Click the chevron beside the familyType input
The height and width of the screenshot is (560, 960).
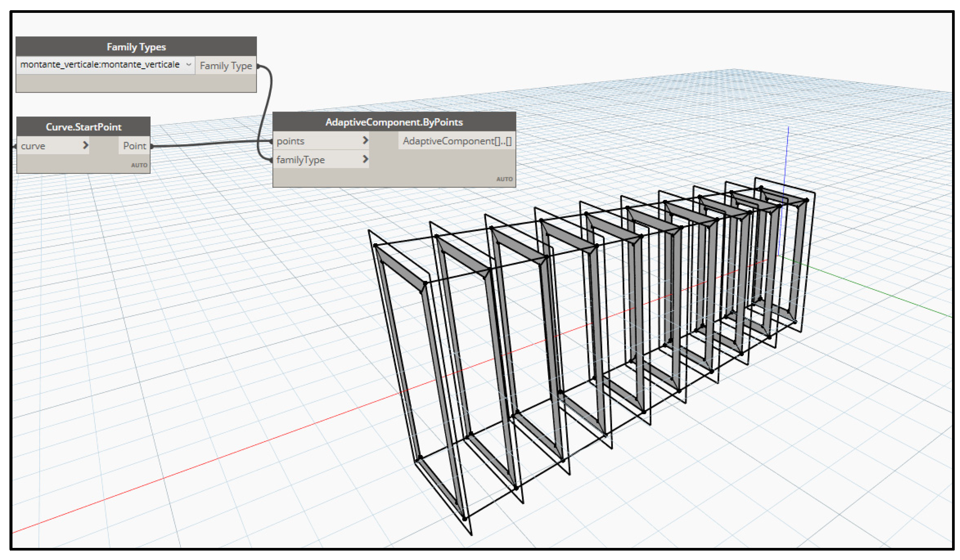pos(365,159)
